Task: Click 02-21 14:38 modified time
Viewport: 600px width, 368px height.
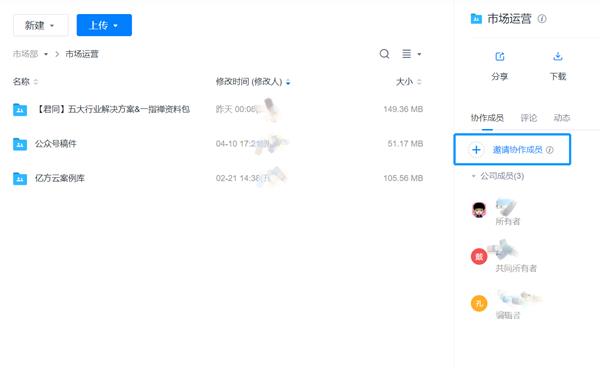Action: coord(238,178)
